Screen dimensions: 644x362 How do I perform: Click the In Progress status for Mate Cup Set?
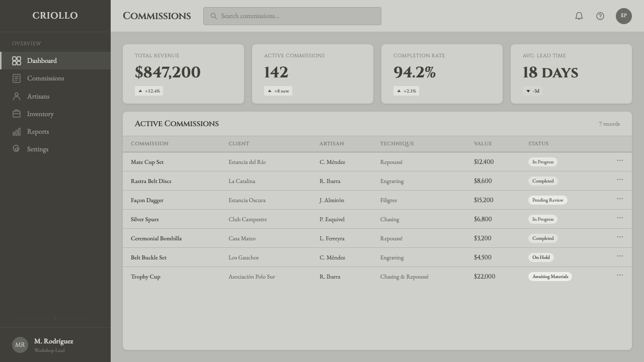tap(543, 162)
